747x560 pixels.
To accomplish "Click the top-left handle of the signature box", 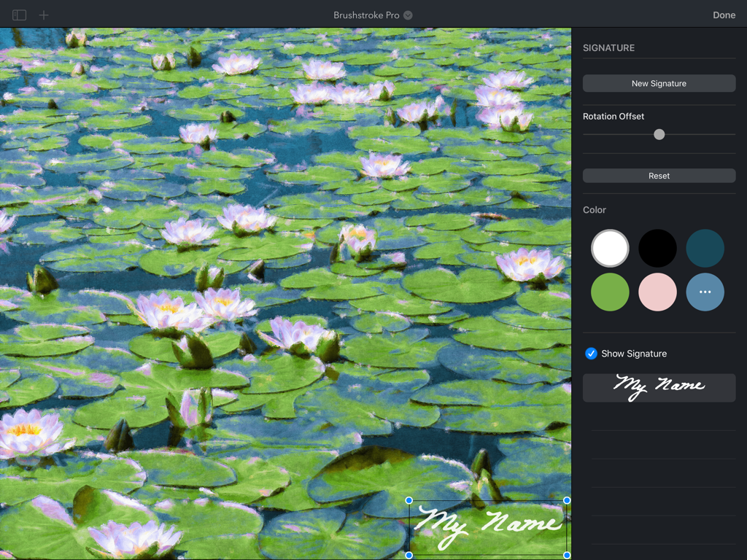I will pos(409,501).
